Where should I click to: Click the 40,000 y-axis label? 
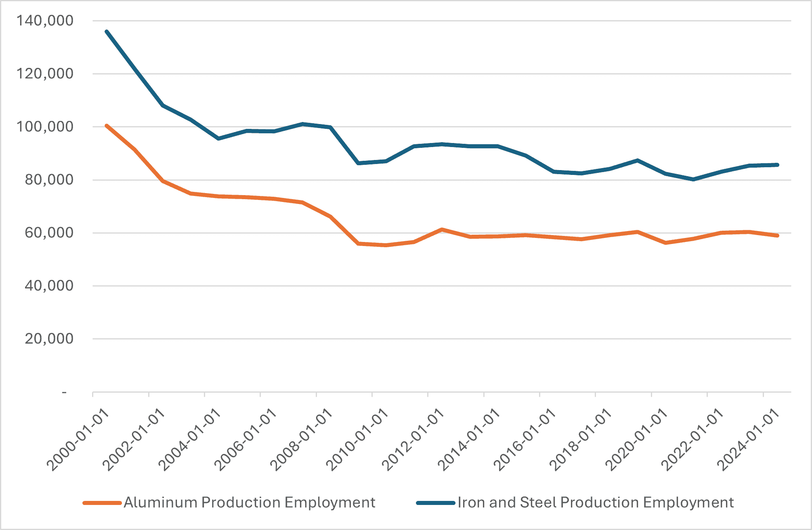point(49,286)
